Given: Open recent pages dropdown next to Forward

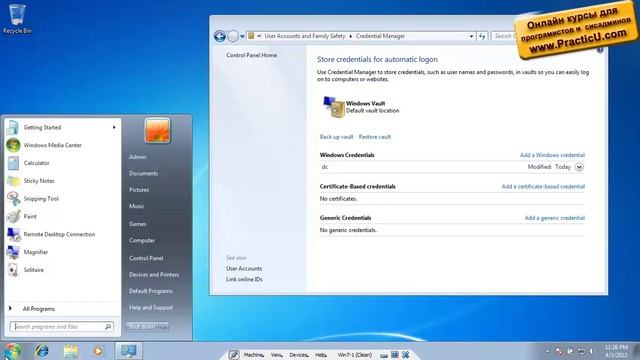Looking at the screenshot, I should click(242, 37).
